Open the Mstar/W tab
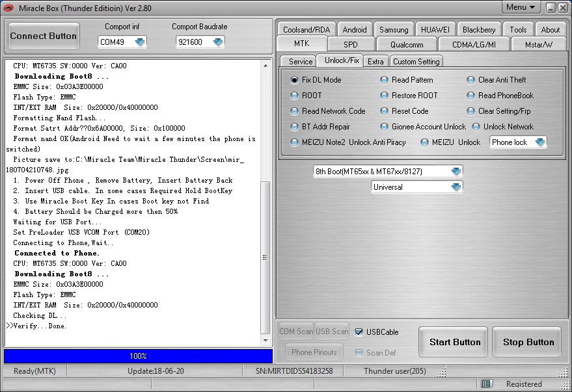 pyautogui.click(x=538, y=44)
